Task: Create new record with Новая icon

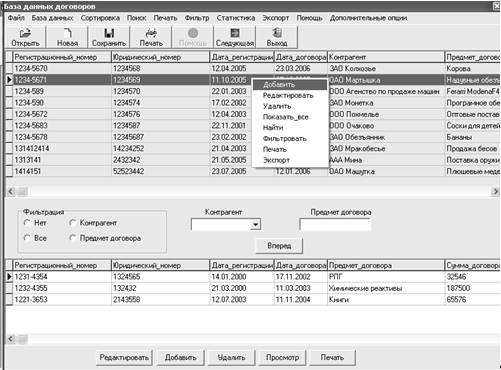Action: tap(68, 33)
